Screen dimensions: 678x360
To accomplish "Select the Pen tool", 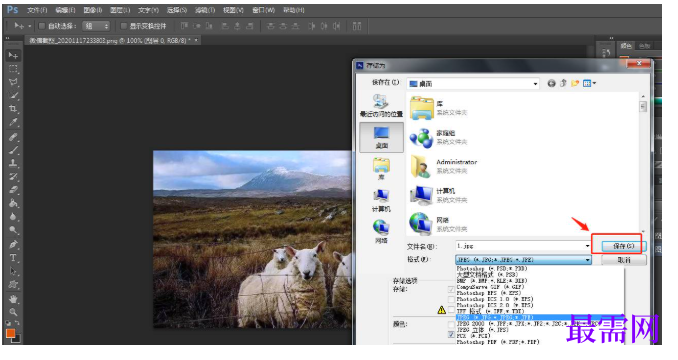I will pyautogui.click(x=13, y=244).
